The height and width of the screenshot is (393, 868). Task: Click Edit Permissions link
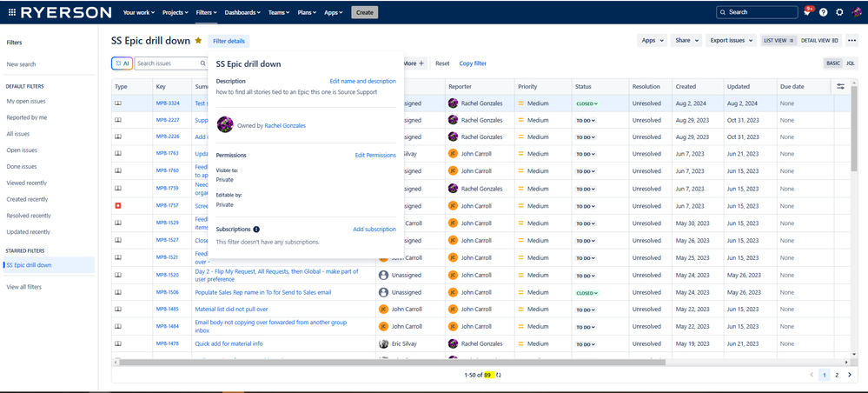click(375, 156)
